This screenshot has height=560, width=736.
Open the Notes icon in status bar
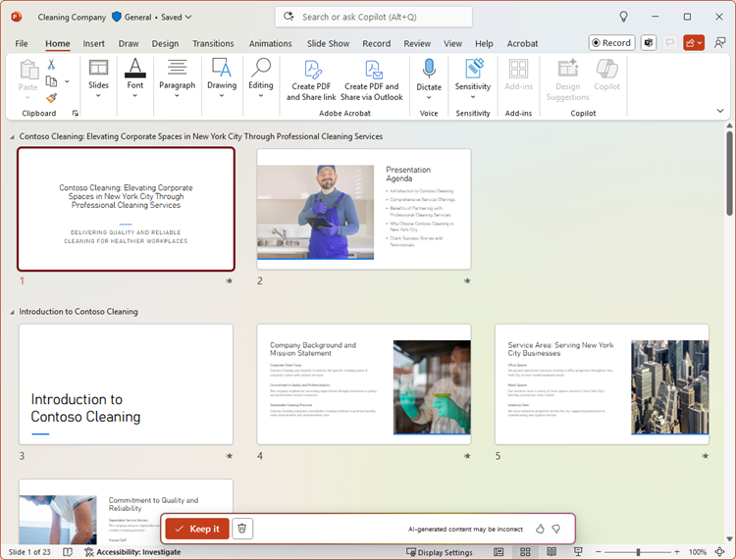coord(68,552)
